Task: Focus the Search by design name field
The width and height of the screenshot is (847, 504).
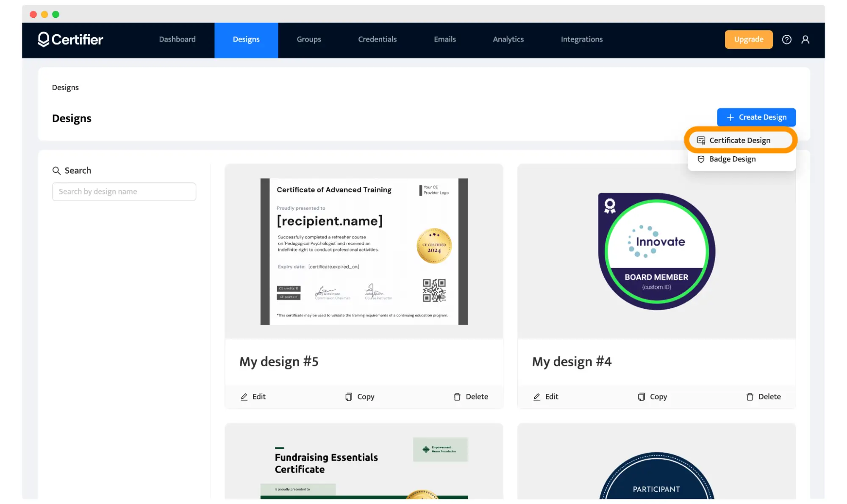Action: coord(124,192)
